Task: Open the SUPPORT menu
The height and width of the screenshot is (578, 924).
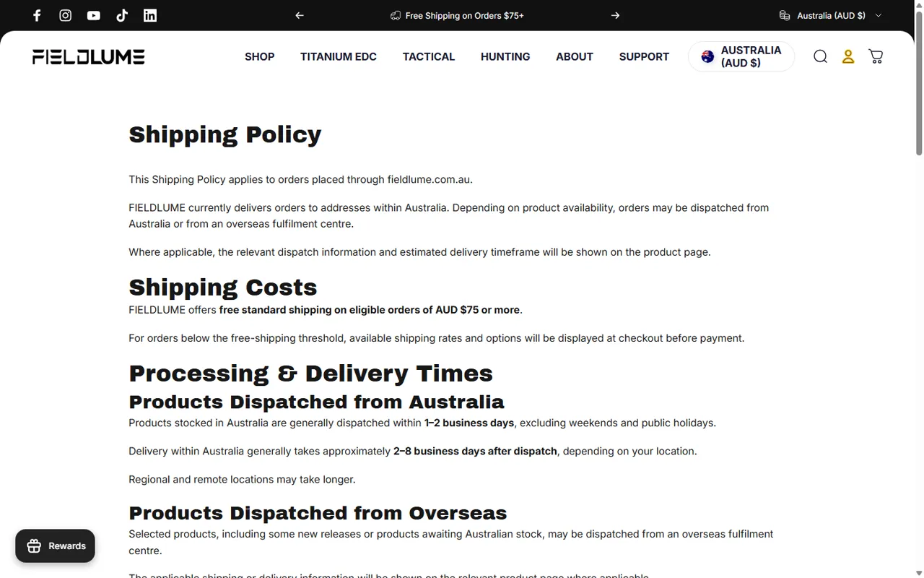Action: (644, 56)
